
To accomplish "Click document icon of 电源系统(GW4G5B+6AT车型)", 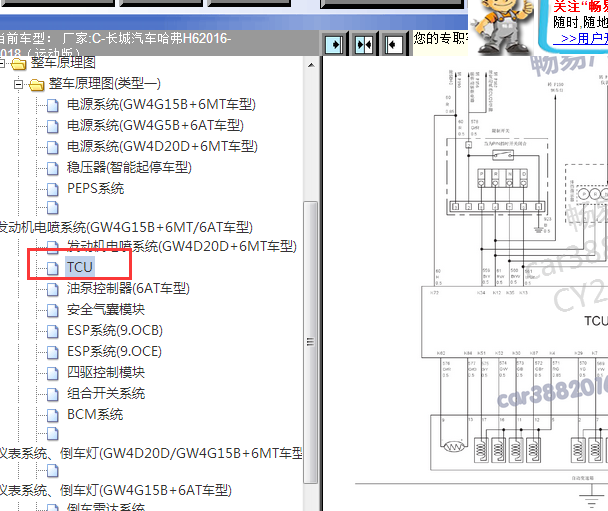I will point(53,126).
